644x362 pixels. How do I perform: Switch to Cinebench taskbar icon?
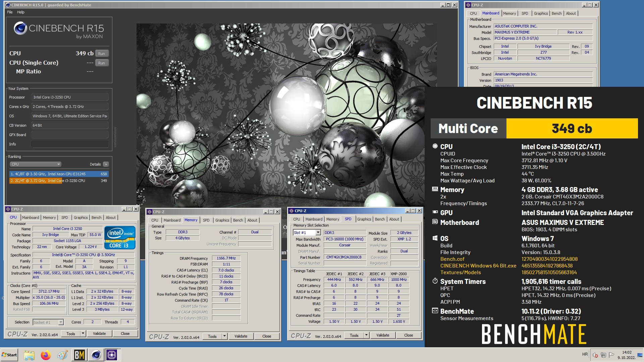(96, 355)
